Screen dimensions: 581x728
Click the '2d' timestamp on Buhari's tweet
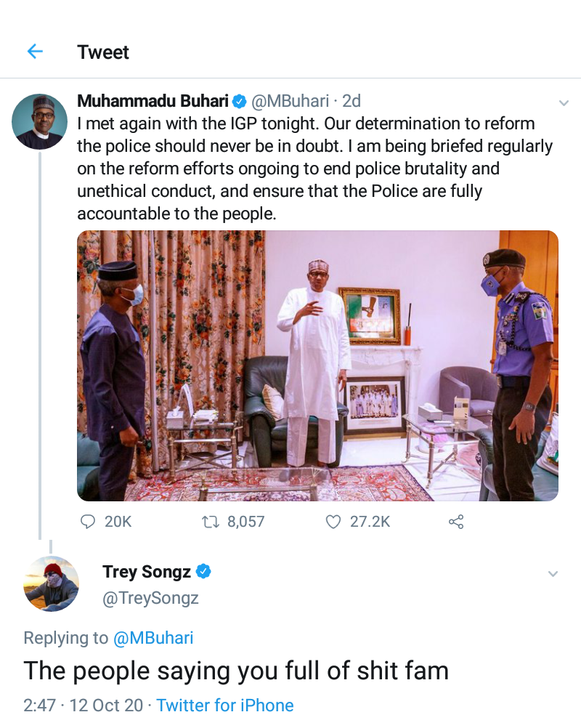pyautogui.click(x=352, y=101)
